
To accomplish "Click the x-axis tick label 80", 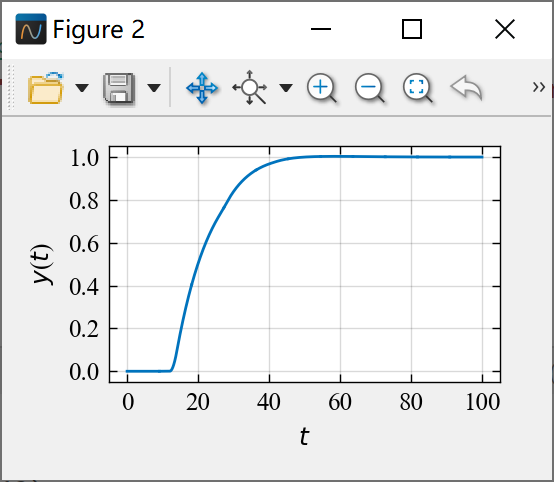I will coord(411,402).
